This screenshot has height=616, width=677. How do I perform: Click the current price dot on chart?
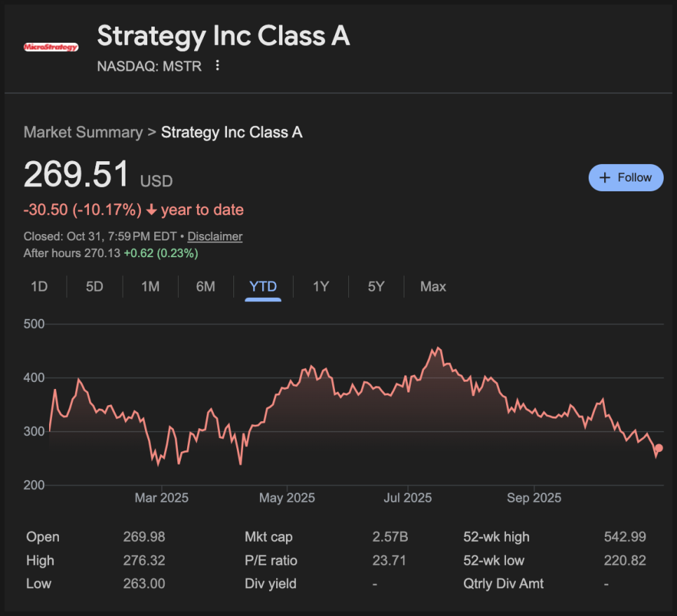659,449
